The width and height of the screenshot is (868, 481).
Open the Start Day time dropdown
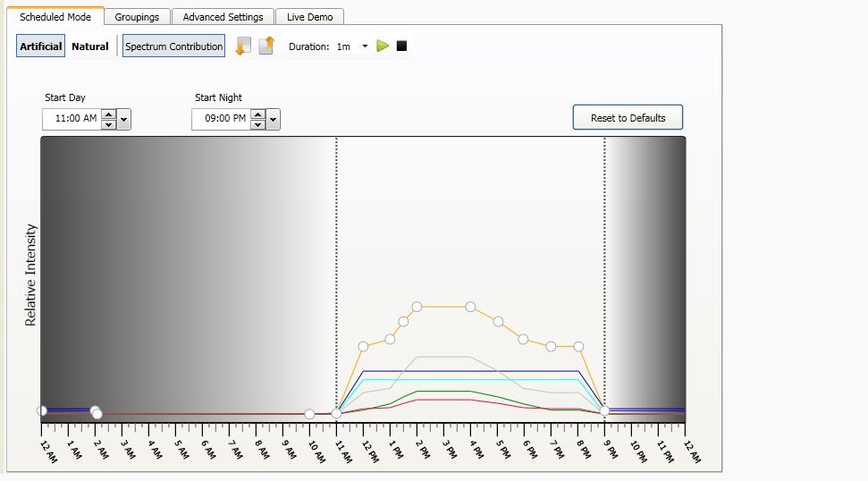[x=123, y=119]
